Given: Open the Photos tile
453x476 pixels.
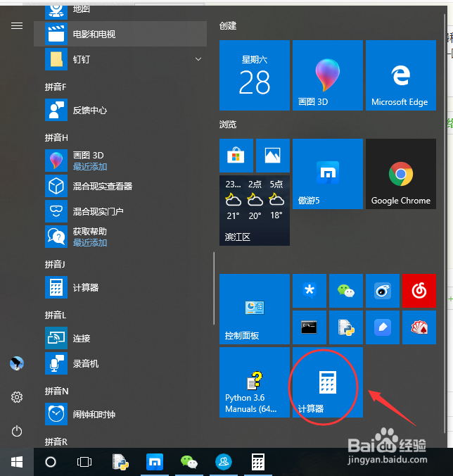Looking at the screenshot, I should (x=273, y=156).
